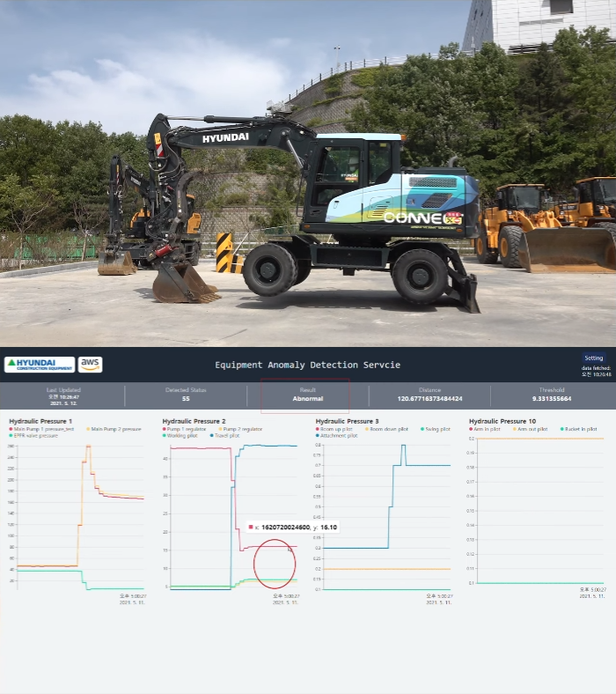Toggle Attachment pilot legend entry

340,435
